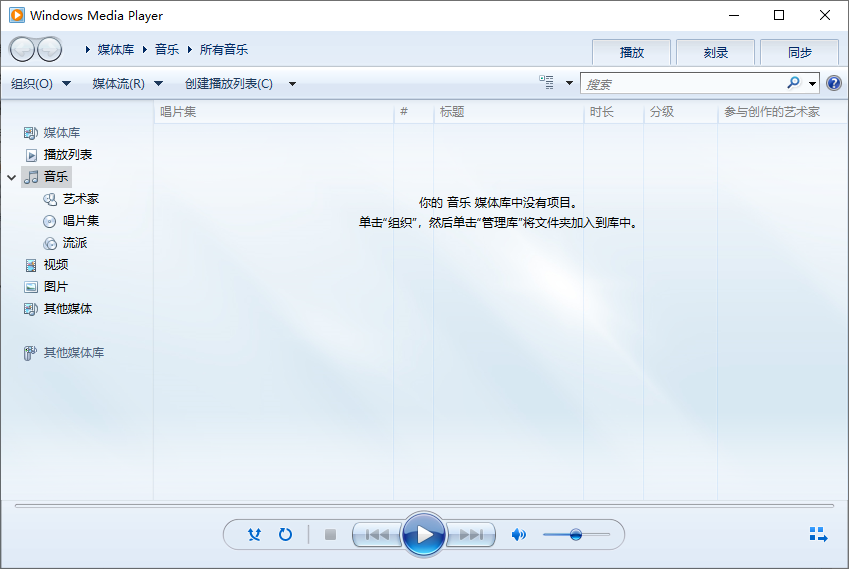Click the Windows Media Player title bar icon
Screen dimensions: 849x569
(17, 15)
